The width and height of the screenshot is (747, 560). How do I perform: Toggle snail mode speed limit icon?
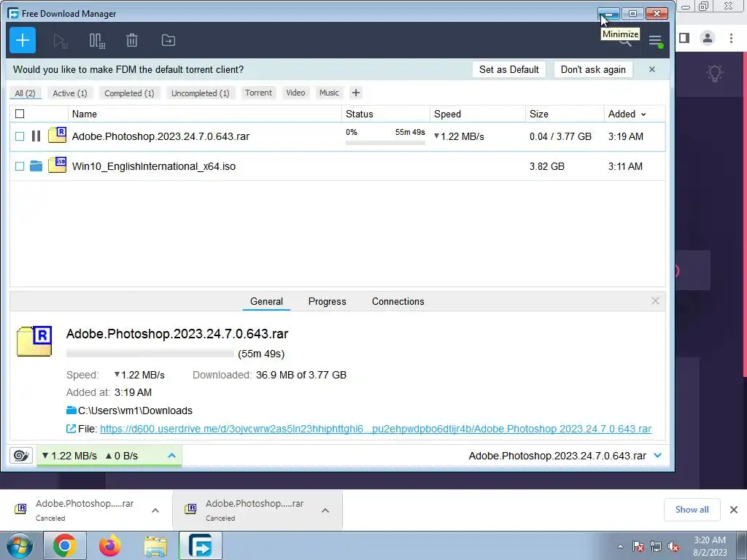(x=21, y=456)
